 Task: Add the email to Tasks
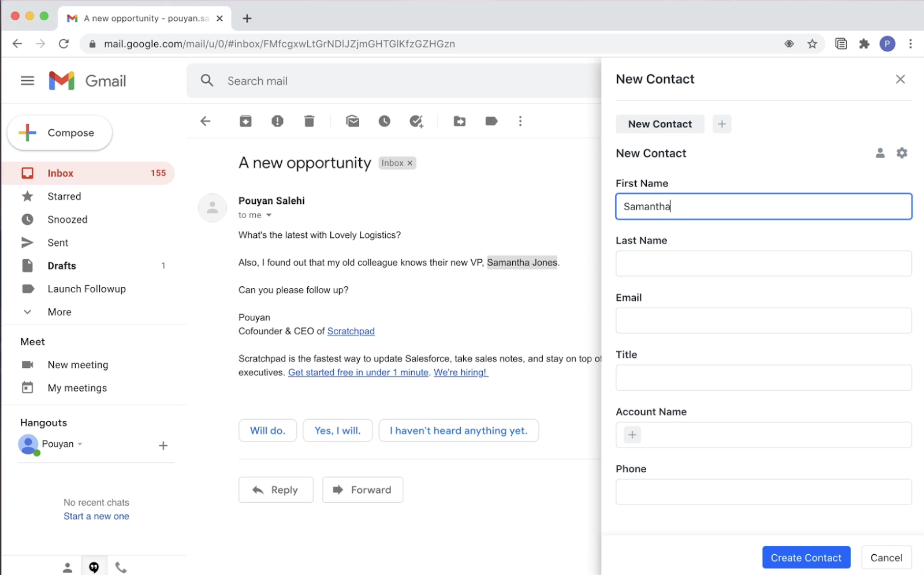[x=416, y=121]
